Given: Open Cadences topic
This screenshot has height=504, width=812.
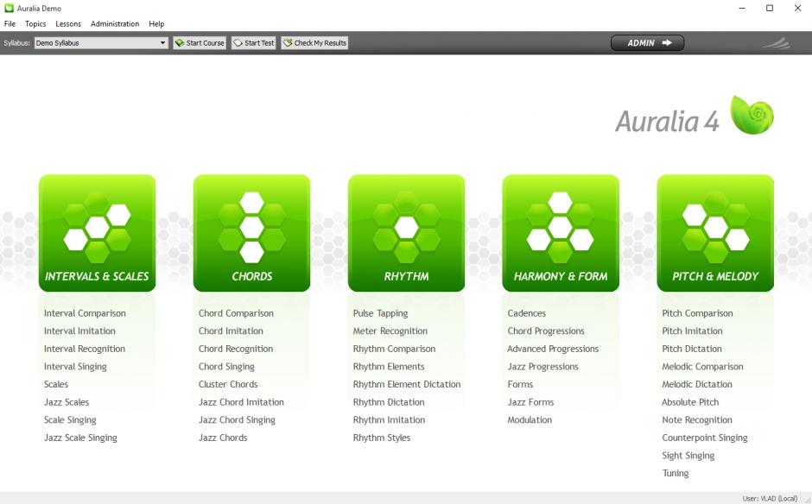Looking at the screenshot, I should point(527,313).
